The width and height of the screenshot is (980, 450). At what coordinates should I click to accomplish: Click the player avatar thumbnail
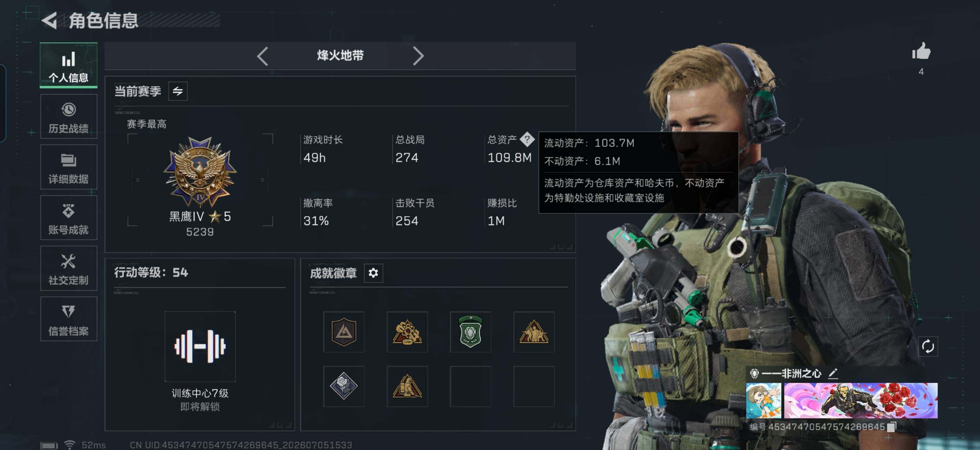[763, 400]
